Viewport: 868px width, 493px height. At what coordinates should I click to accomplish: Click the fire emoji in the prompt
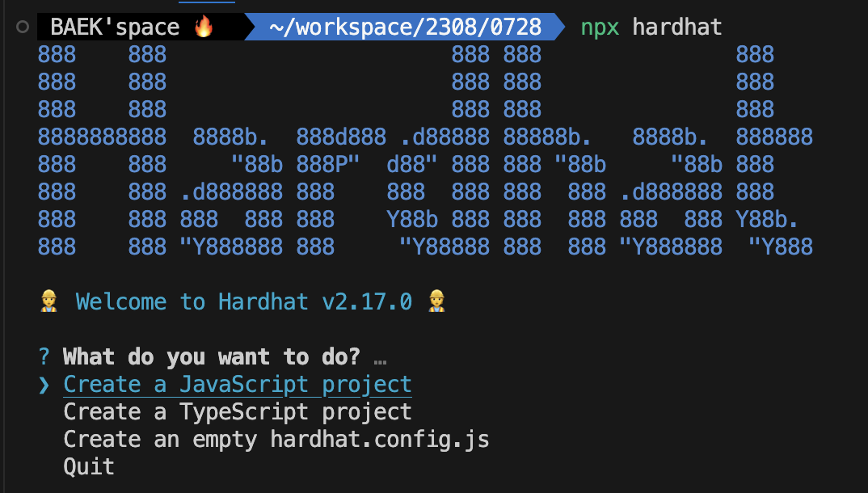click(x=204, y=26)
